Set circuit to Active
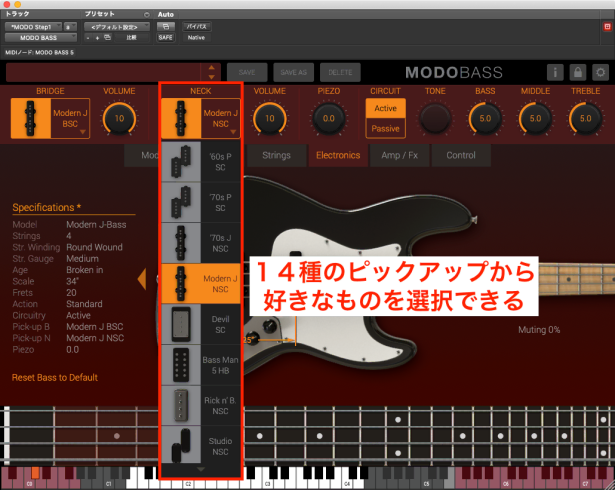 (386, 108)
